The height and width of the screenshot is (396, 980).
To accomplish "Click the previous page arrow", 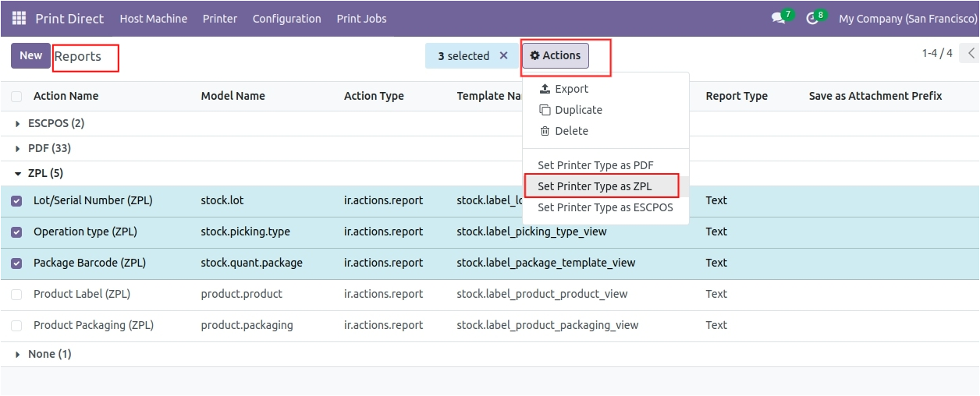I will [971, 54].
